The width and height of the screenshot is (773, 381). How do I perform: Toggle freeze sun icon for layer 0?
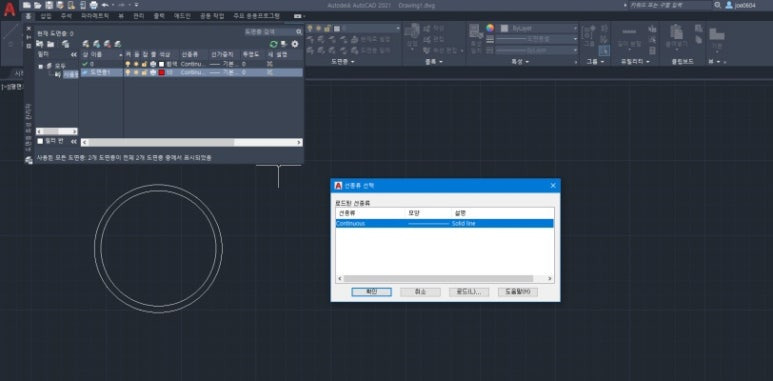(x=136, y=64)
